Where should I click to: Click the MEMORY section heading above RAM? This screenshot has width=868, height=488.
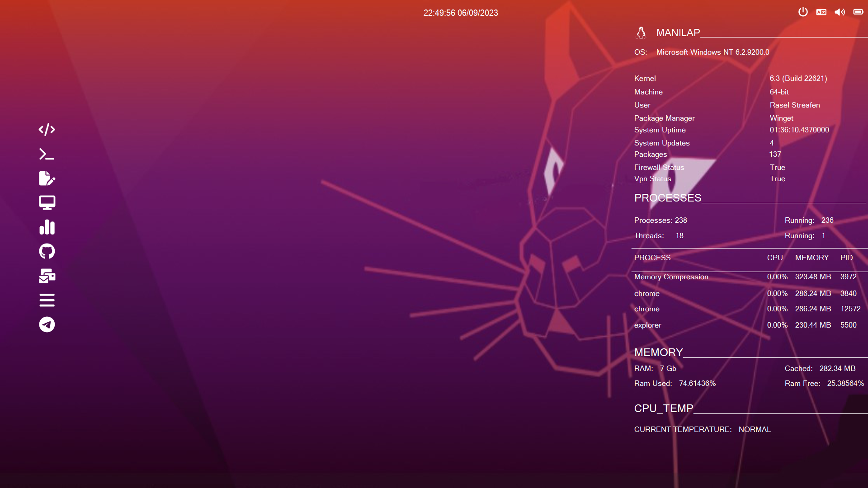click(658, 352)
